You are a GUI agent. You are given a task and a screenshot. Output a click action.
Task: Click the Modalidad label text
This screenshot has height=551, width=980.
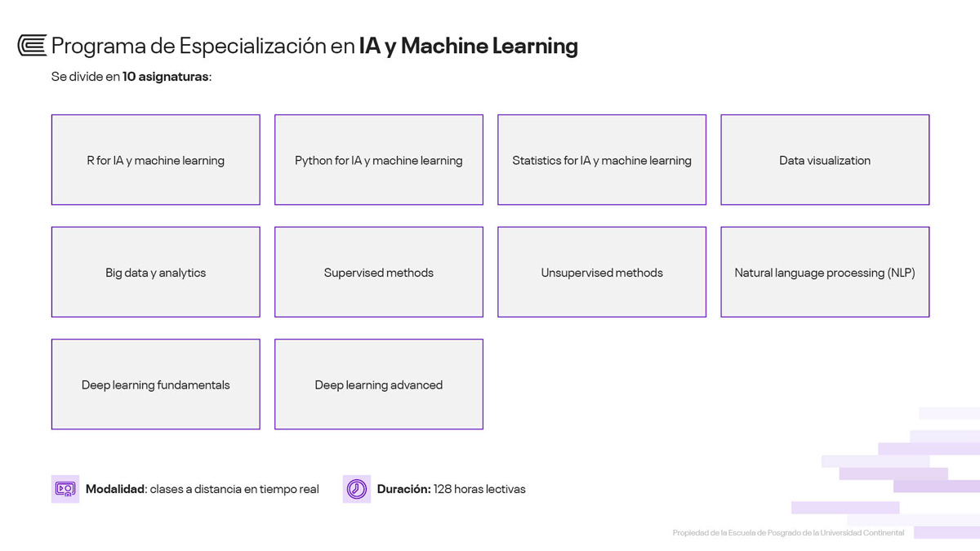click(x=115, y=489)
